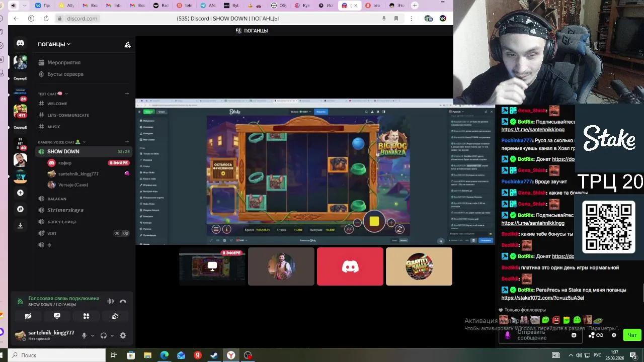Open the LETS-COMMUNICATE text channel
This screenshot has width=644, height=362.
click(x=68, y=115)
